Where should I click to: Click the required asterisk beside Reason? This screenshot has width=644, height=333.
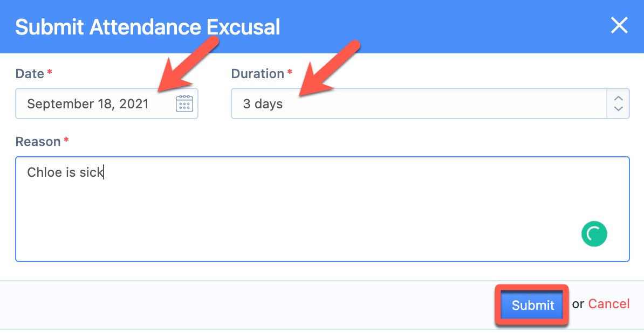point(66,141)
